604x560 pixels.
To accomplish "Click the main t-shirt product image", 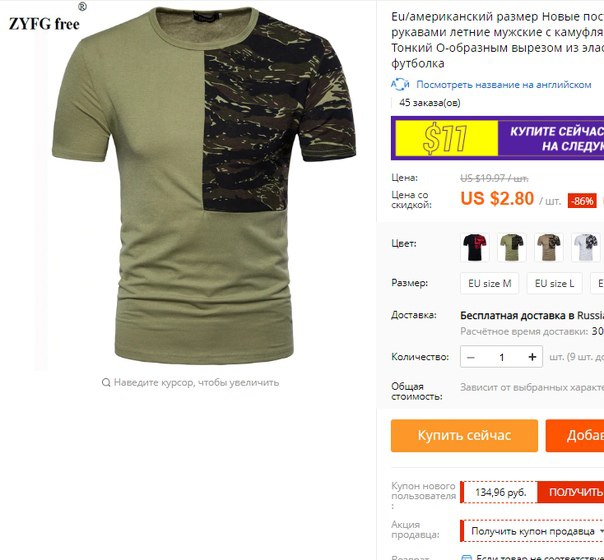I will (x=204, y=186).
